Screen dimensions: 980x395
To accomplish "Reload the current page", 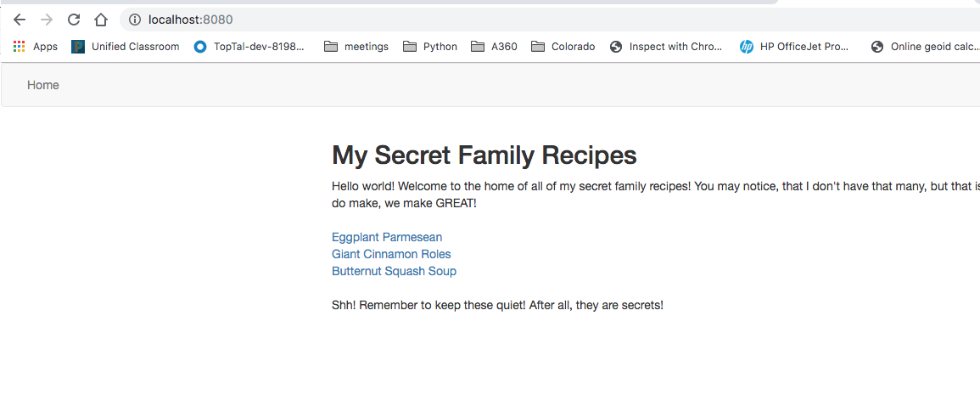I will click(74, 20).
